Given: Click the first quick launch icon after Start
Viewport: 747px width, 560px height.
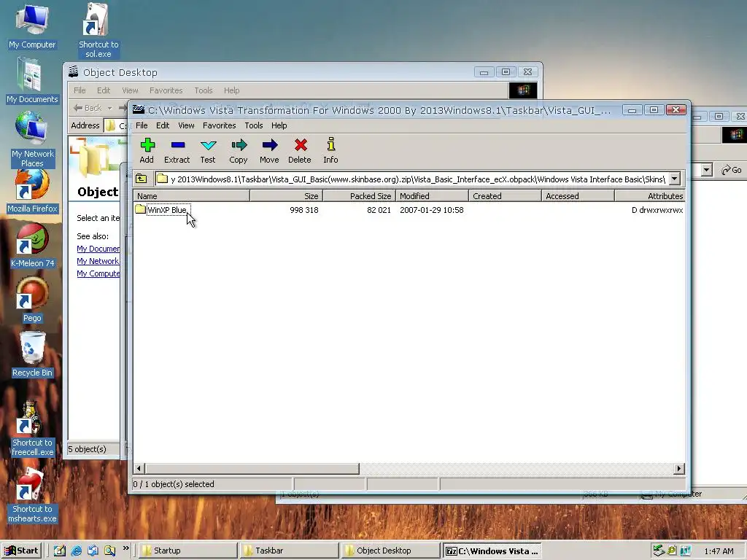Looking at the screenshot, I should tap(59, 551).
